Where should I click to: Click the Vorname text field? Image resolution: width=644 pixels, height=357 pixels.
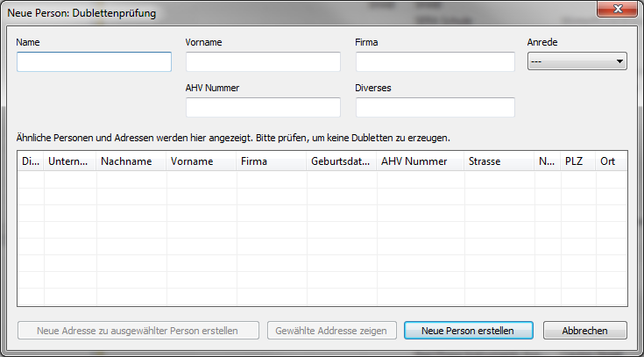263,62
